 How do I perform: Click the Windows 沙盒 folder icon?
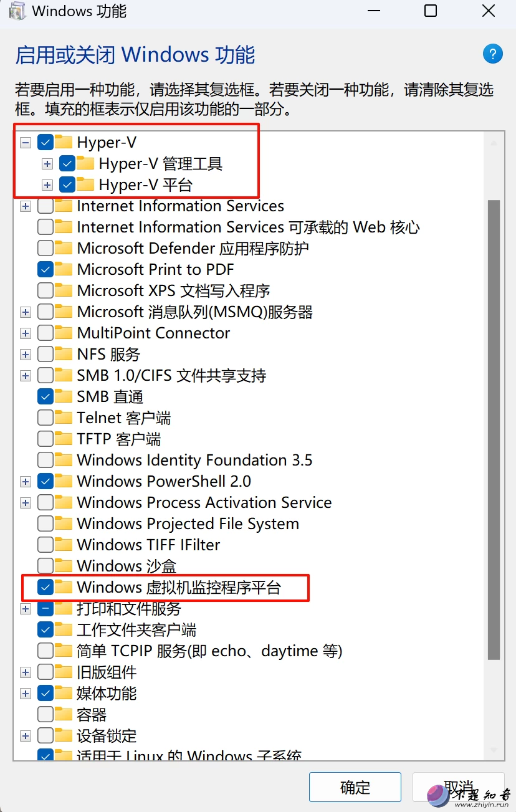tap(64, 566)
